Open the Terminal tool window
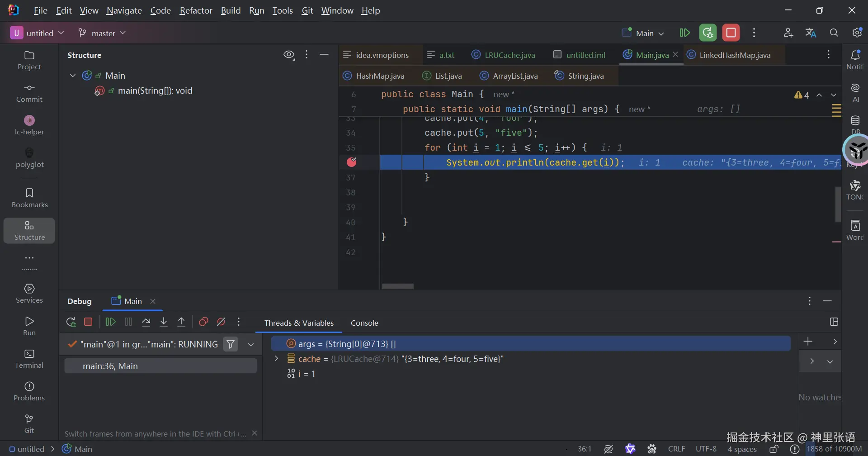This screenshot has height=456, width=868. tap(29, 359)
